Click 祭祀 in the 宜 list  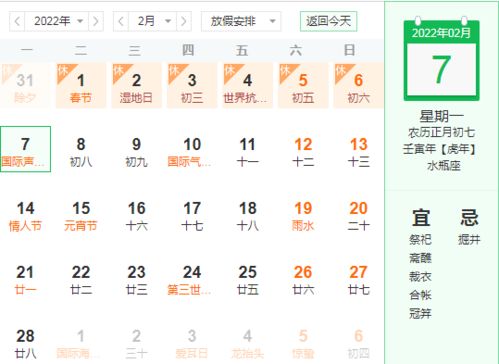420,239
